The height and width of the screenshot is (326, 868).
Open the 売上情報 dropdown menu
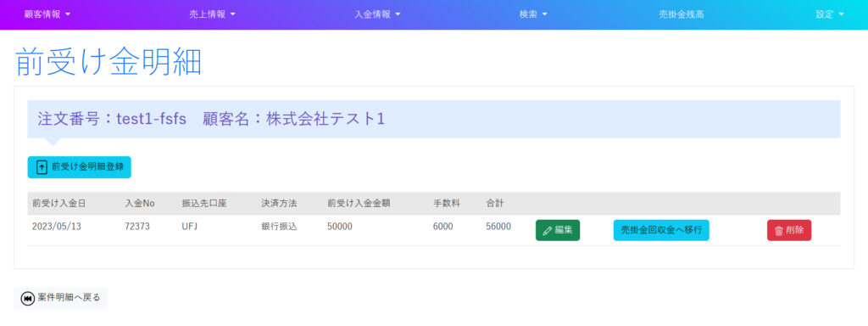pos(212,15)
